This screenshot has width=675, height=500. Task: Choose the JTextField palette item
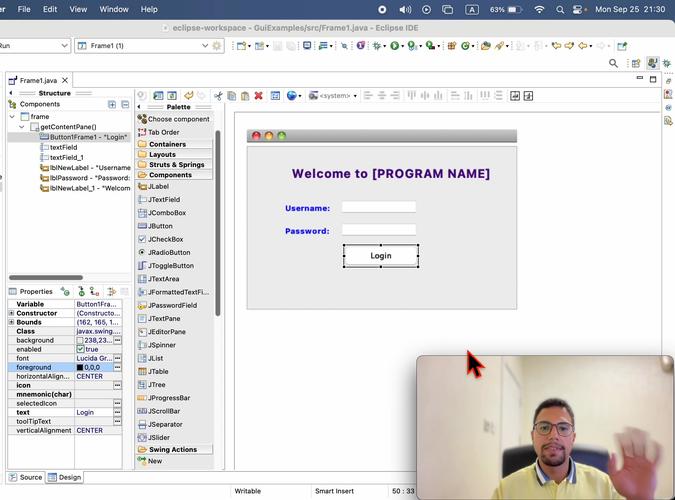click(x=164, y=200)
